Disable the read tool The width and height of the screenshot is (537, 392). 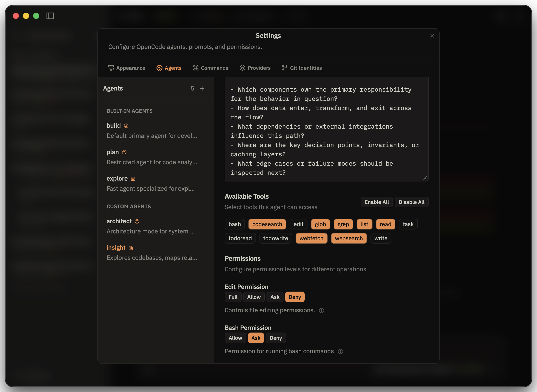click(385, 224)
